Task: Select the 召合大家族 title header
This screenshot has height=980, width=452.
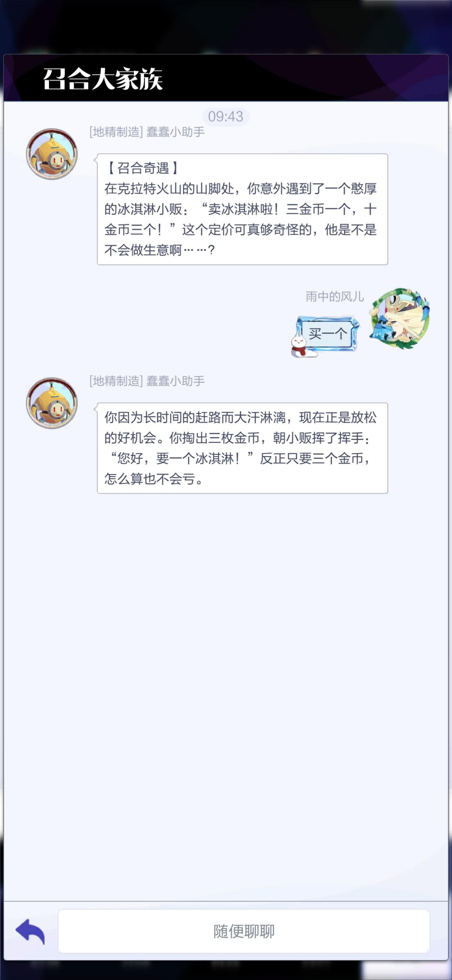Action: click(x=103, y=79)
